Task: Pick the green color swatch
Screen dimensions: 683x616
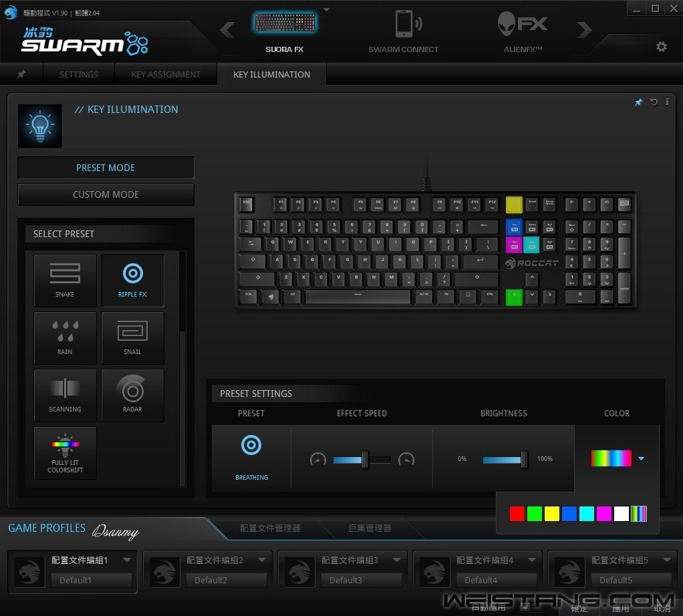Action: [x=535, y=514]
